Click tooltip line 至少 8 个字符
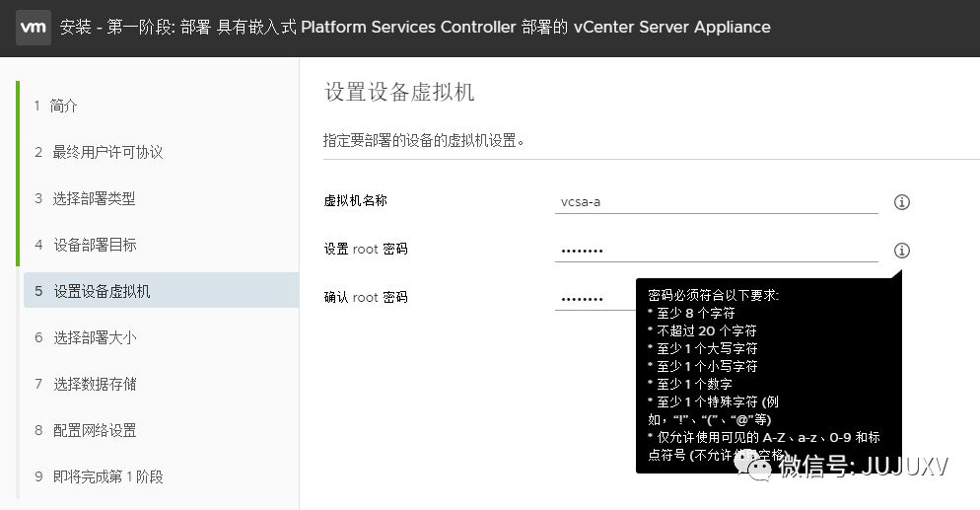 point(691,313)
